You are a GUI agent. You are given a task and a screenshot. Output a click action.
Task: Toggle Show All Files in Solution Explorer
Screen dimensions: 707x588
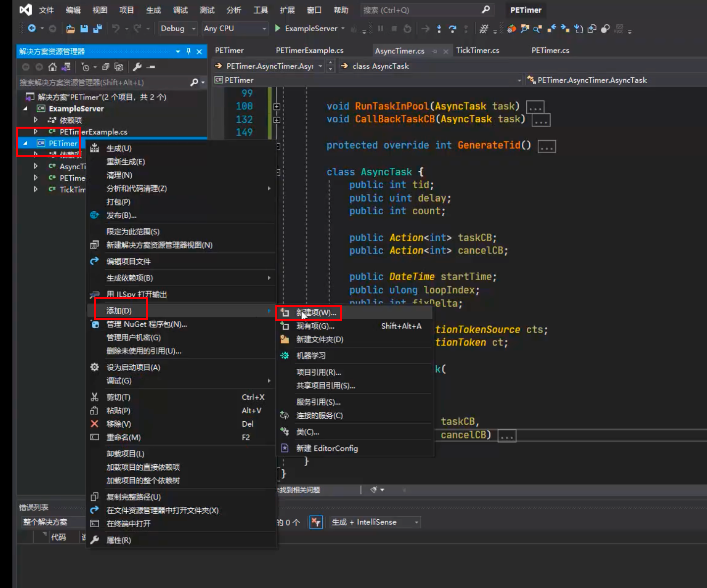pos(118,67)
